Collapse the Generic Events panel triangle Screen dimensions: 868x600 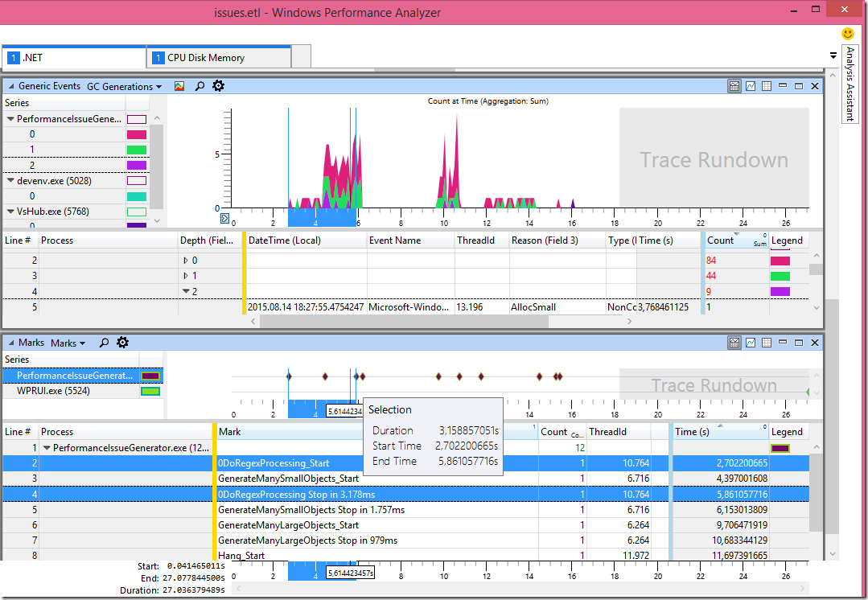(11, 86)
